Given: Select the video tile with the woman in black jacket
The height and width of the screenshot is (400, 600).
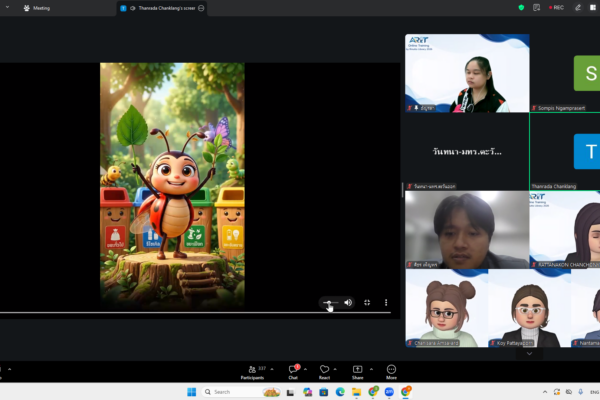Looking at the screenshot, I should pyautogui.click(x=467, y=73).
